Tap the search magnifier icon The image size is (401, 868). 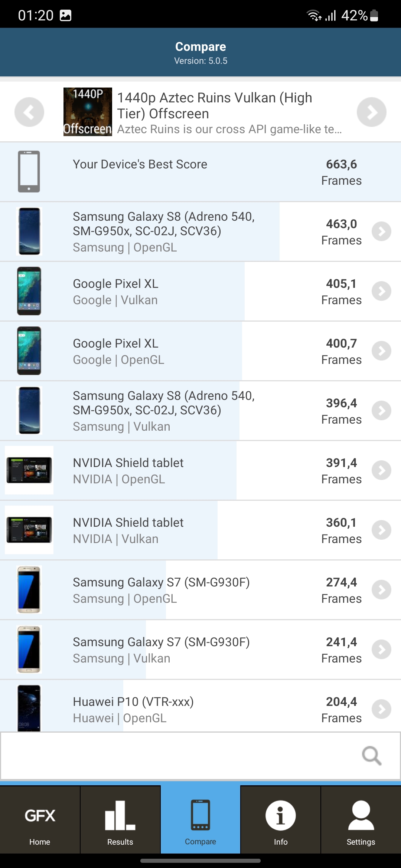[372, 756]
